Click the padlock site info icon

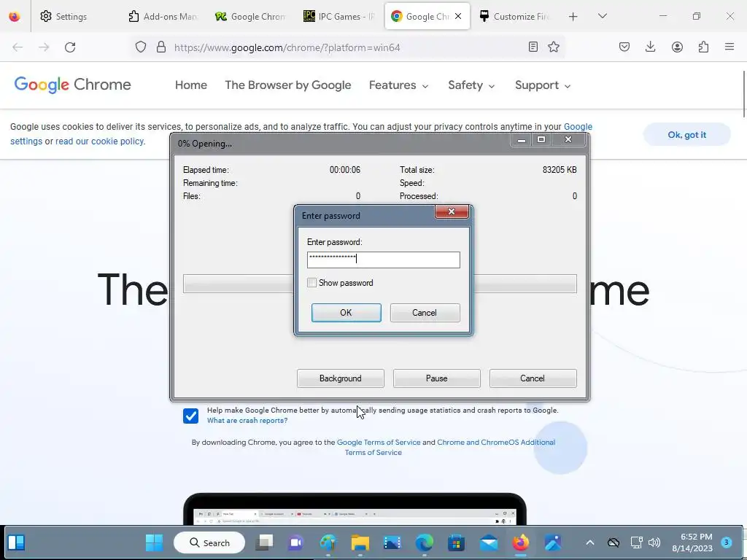point(161,47)
